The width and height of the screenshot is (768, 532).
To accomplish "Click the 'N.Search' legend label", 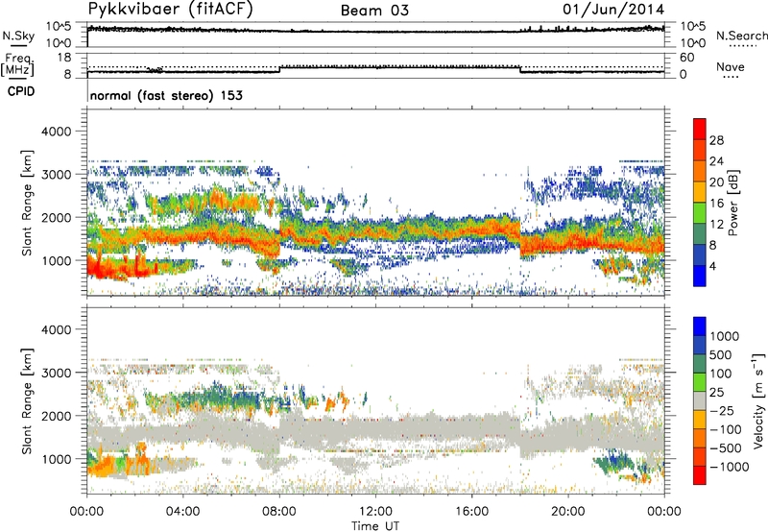I will [741, 36].
